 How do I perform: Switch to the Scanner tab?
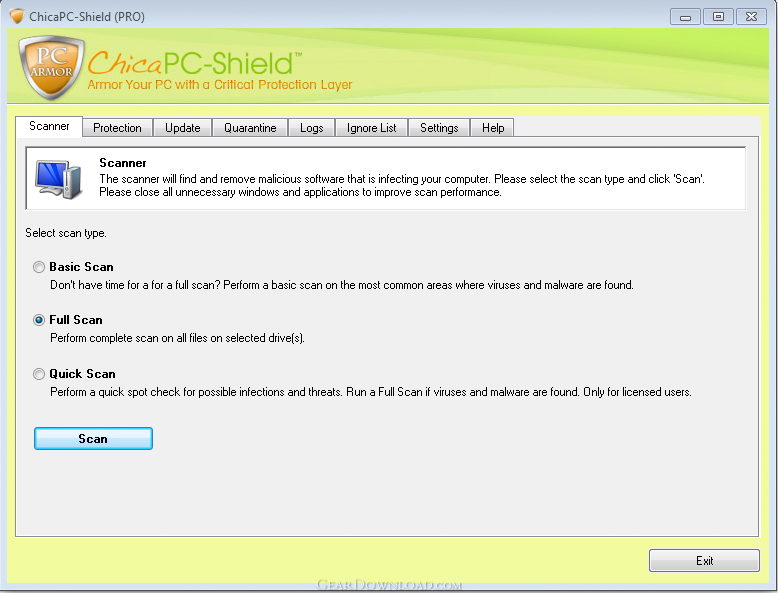coord(49,126)
